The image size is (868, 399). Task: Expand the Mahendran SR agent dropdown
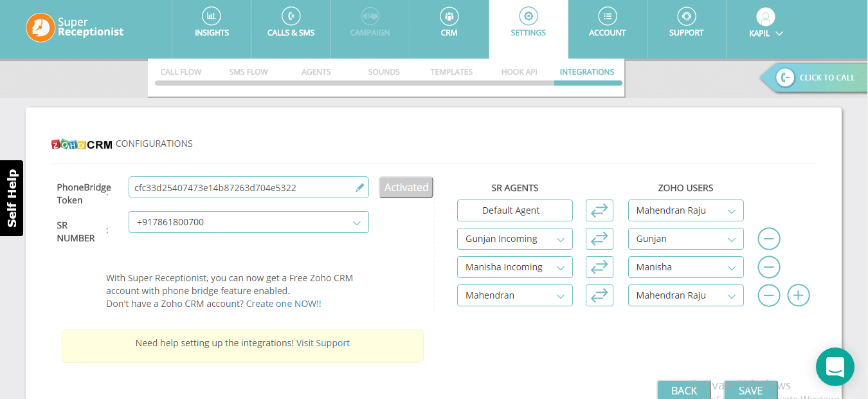pos(515,295)
